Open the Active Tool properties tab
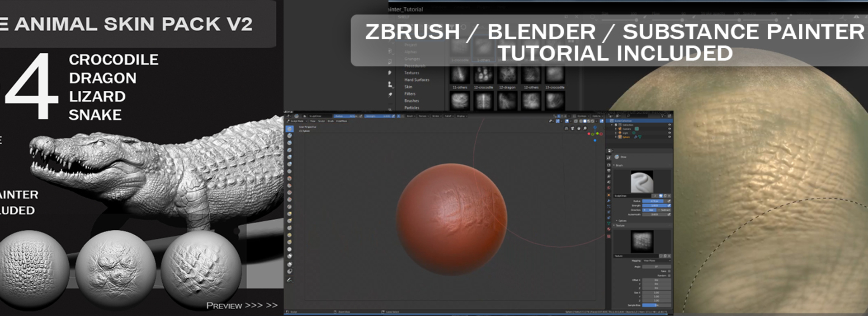868x316 pixels. coord(609,158)
